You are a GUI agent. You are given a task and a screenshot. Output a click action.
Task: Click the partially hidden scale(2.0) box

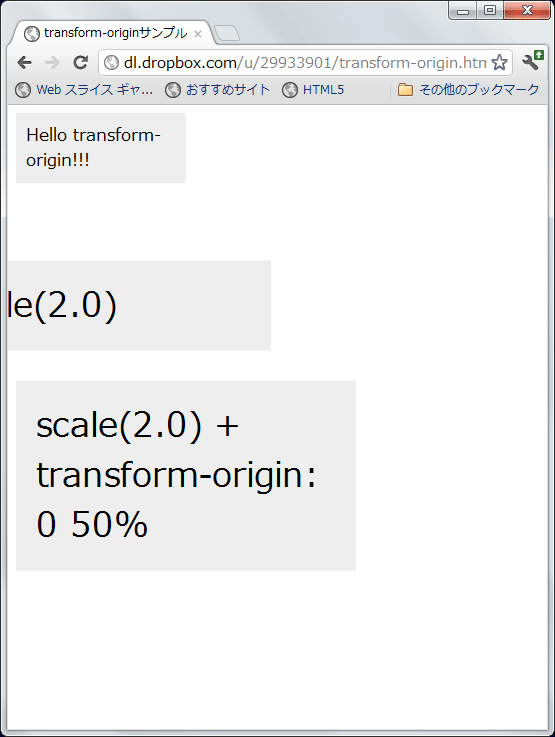139,306
